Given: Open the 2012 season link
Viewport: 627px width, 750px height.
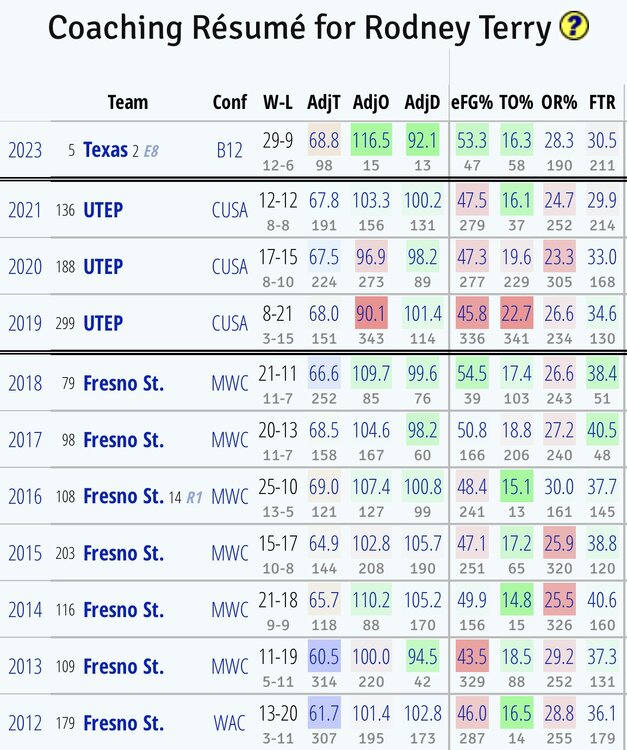Looking at the screenshot, I should point(25,722).
